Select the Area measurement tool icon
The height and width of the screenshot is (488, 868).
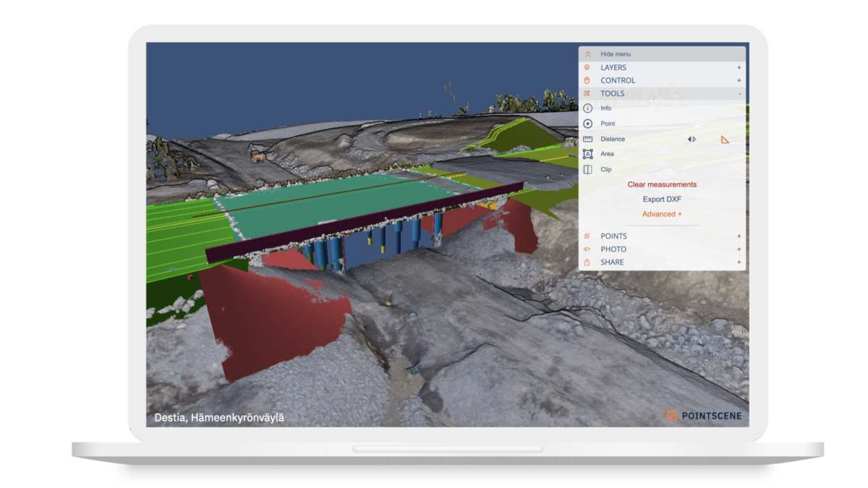click(587, 154)
